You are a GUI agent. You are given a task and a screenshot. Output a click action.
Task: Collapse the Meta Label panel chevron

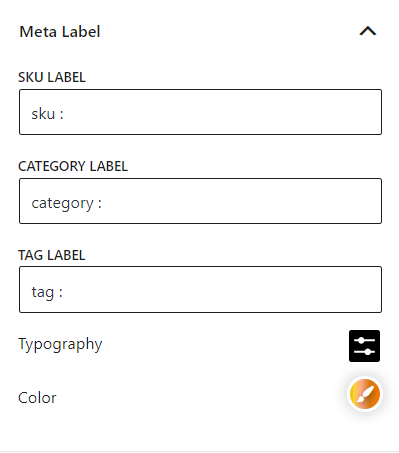[x=368, y=31]
